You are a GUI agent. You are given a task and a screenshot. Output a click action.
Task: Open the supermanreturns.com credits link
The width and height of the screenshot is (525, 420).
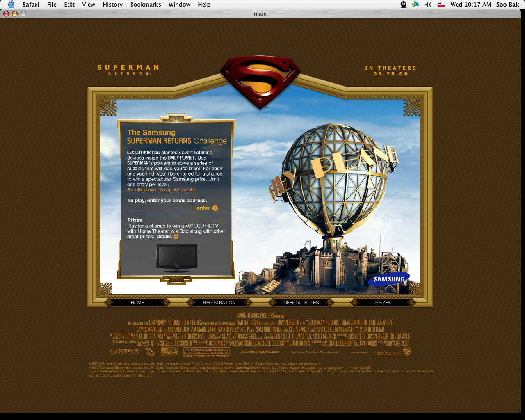tap(260, 352)
